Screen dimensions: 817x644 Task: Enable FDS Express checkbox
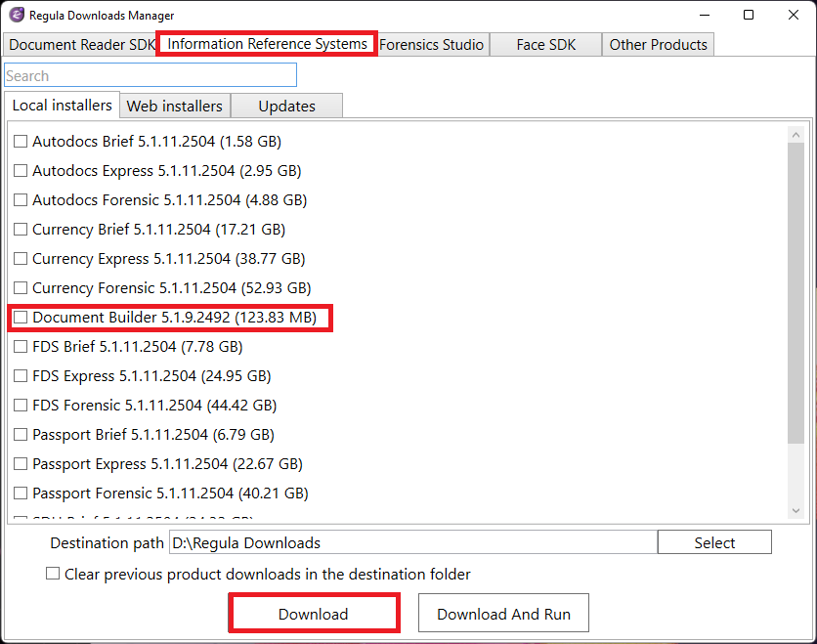tap(21, 375)
